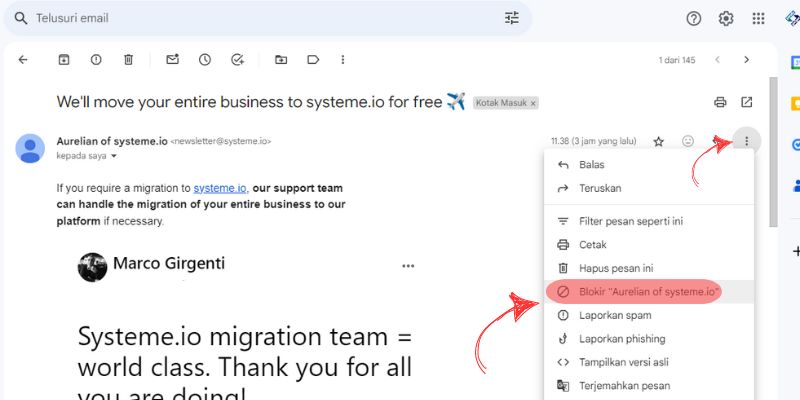Snooze this email clock icon

pos(205,60)
